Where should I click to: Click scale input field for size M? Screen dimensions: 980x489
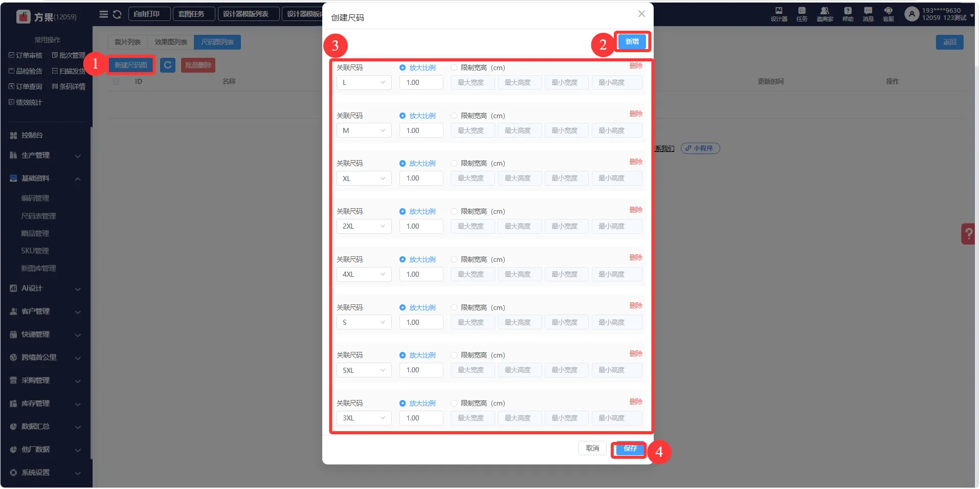(421, 130)
